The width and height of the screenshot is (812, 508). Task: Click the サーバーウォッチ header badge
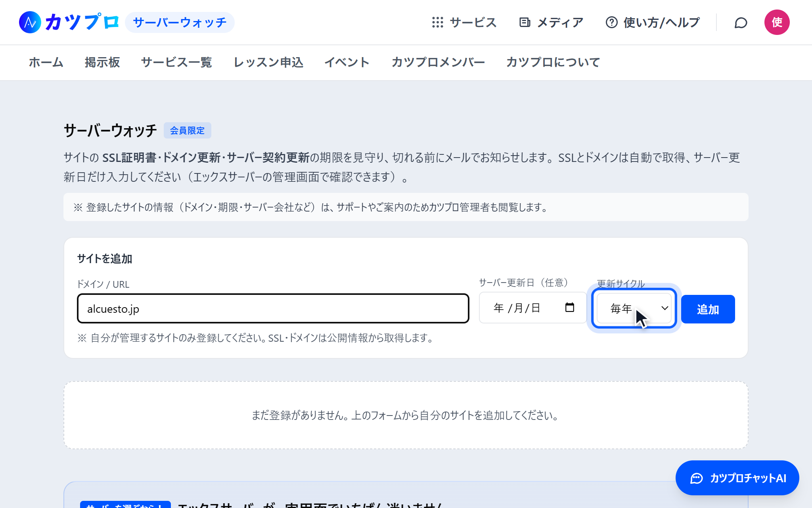(x=180, y=22)
